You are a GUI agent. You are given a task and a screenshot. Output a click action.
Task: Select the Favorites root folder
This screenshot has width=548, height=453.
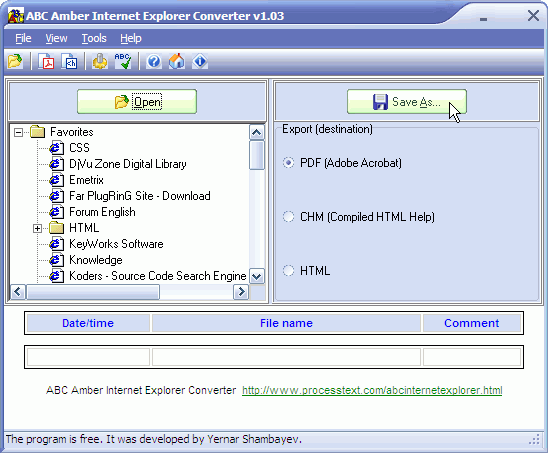[x=72, y=132]
